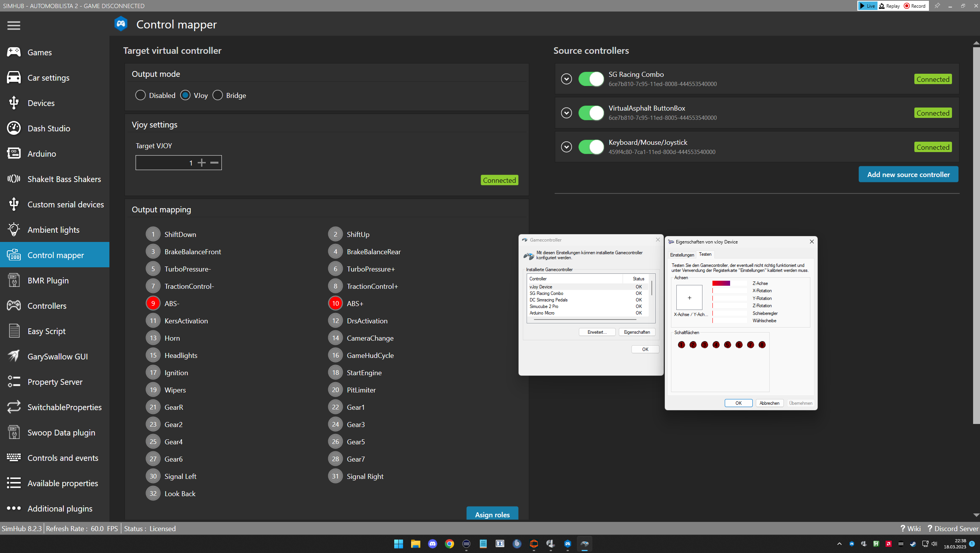980x553 pixels.
Task: Open the Property Server section
Action: pyautogui.click(x=55, y=381)
